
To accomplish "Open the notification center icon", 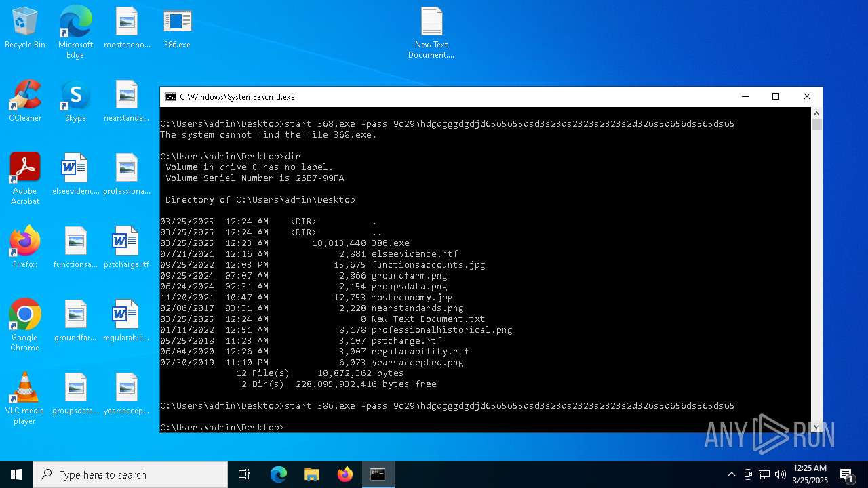I will tap(846, 474).
